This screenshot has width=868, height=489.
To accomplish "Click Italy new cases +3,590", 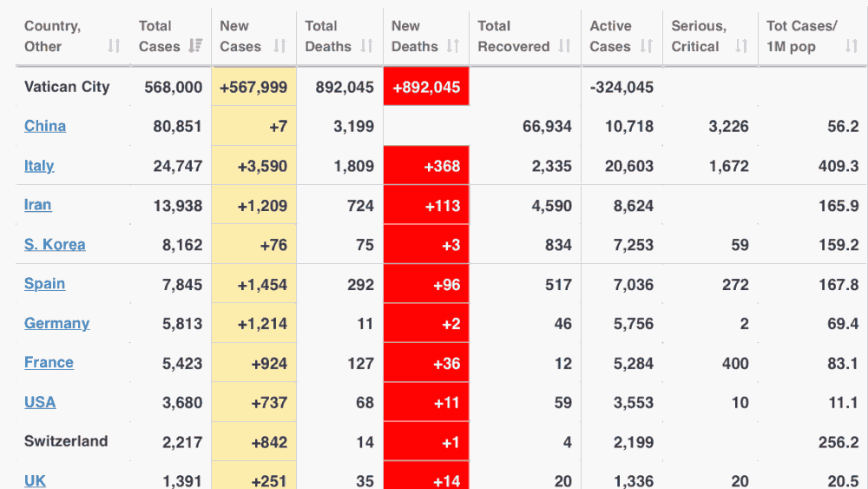I will point(262,166).
